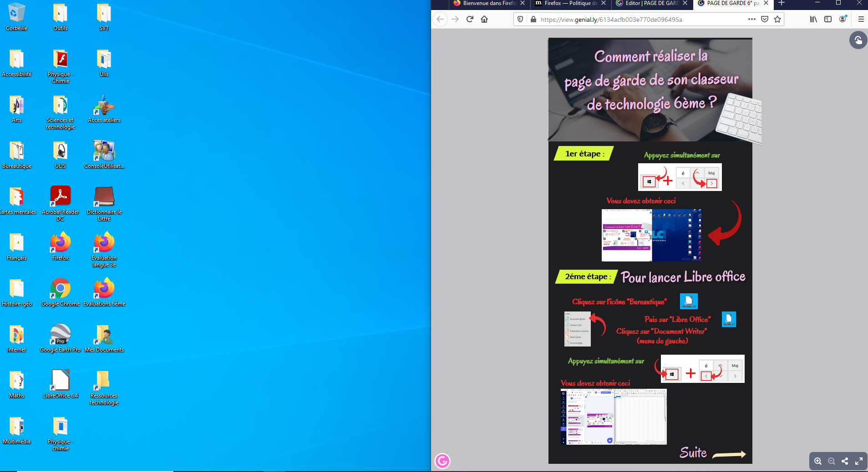868x472 pixels.
Task: Bookmark this page with the star
Action: tap(777, 19)
